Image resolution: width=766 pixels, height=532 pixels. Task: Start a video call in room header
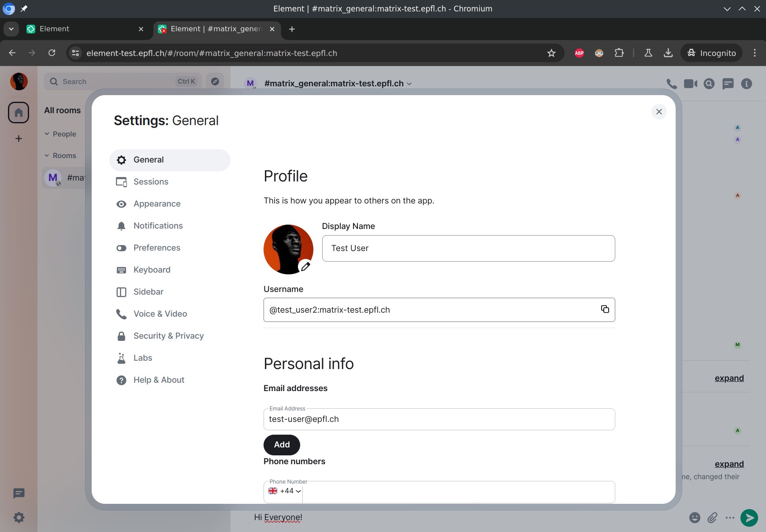point(690,84)
